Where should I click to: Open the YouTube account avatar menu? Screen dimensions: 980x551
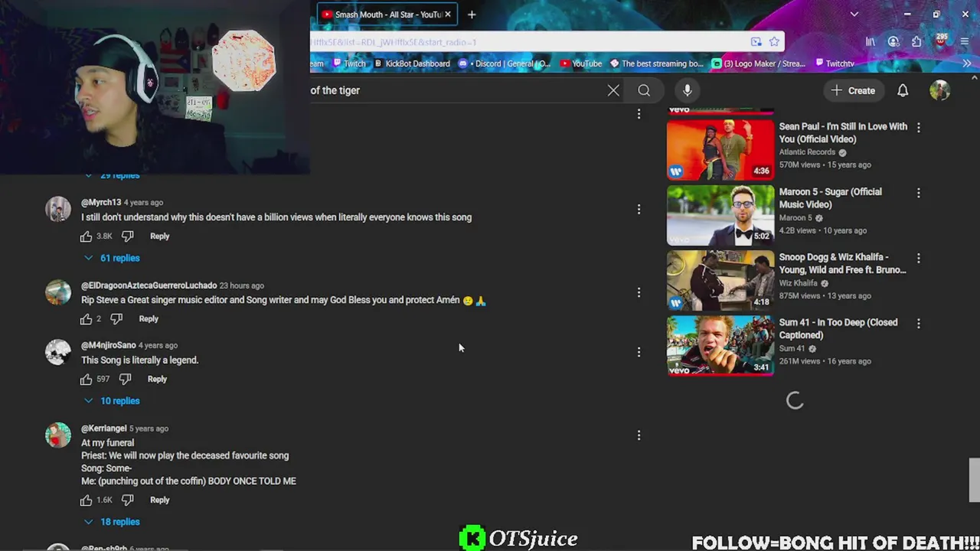coord(939,90)
